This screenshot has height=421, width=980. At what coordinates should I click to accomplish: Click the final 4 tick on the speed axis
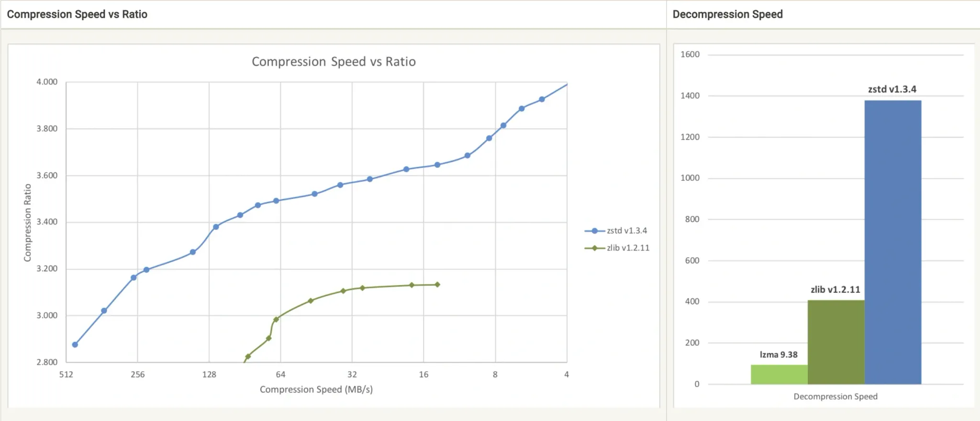tap(567, 375)
